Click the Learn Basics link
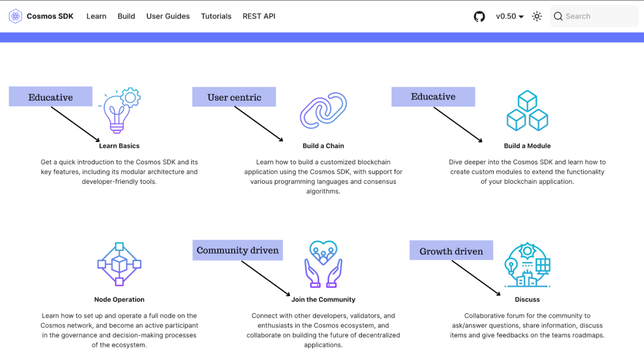The height and width of the screenshot is (362, 644). [x=119, y=145]
